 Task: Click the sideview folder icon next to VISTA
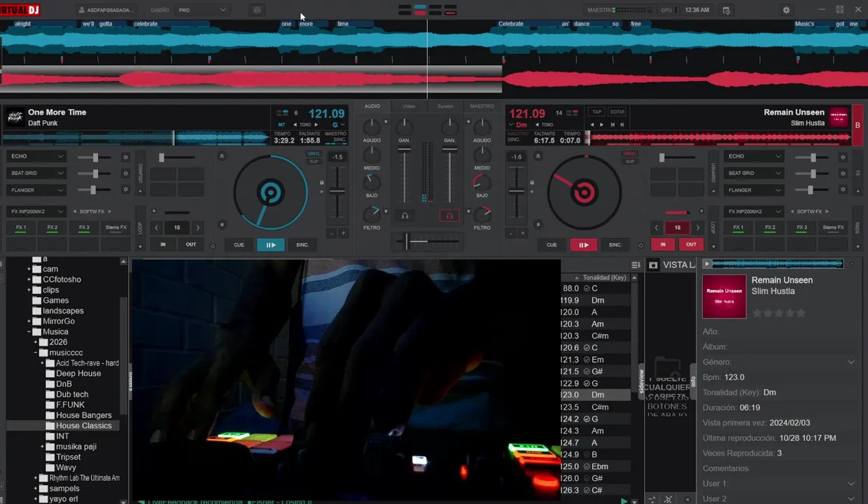(x=653, y=265)
